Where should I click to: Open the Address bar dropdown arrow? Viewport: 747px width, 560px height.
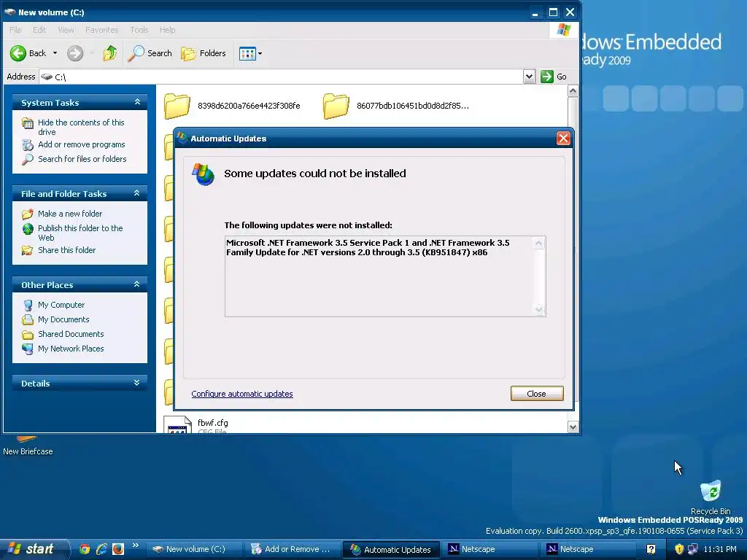[529, 77]
